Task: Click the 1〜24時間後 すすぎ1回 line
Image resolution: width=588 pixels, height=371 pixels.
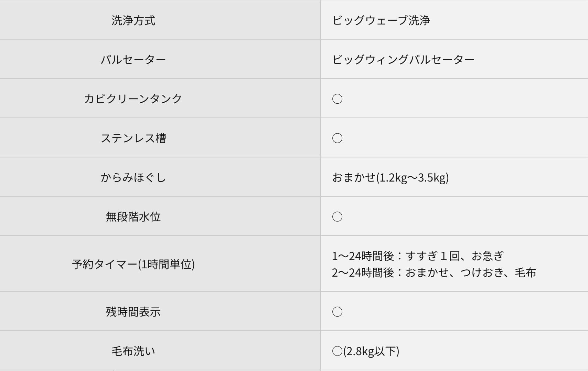Action: click(418, 256)
